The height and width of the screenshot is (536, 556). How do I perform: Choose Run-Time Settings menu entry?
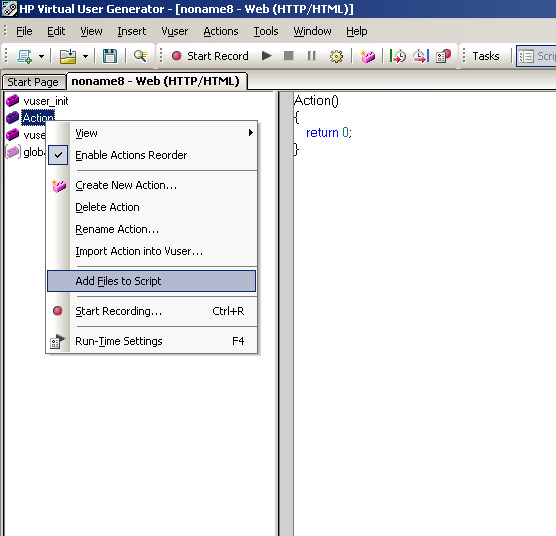tap(152, 341)
